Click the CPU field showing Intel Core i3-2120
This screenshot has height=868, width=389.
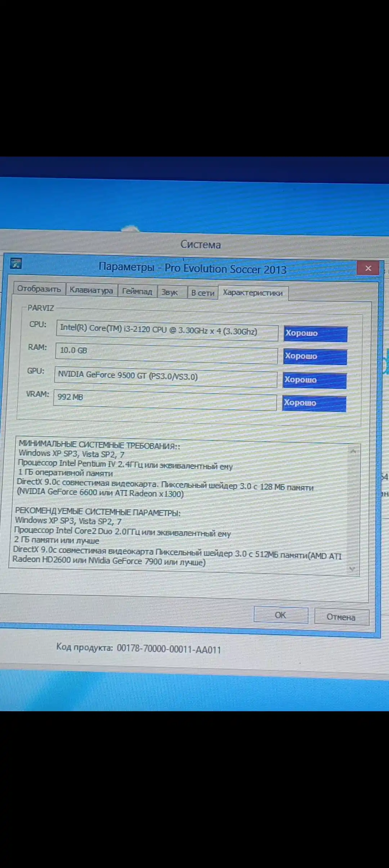pos(167,330)
